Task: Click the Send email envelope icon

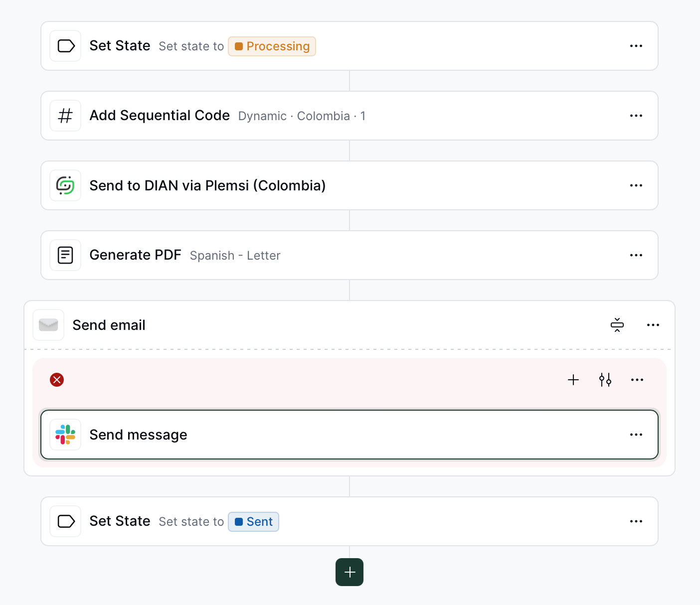Action: (x=49, y=325)
